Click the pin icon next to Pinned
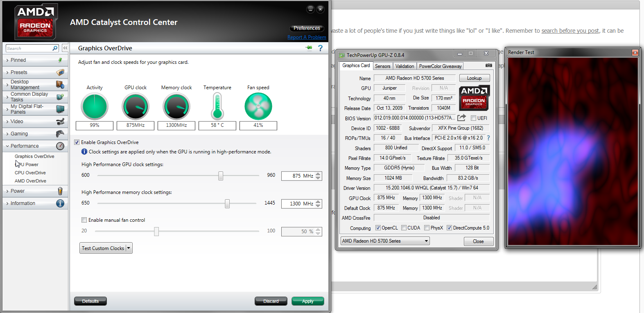The image size is (644, 313). point(60,60)
